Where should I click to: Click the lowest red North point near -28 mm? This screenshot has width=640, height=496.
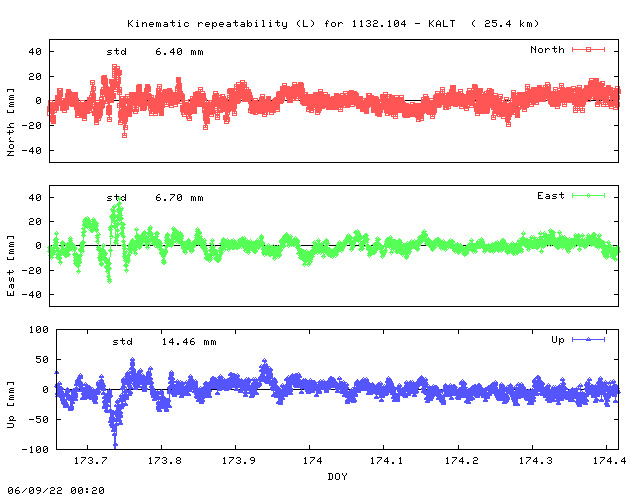[124, 135]
